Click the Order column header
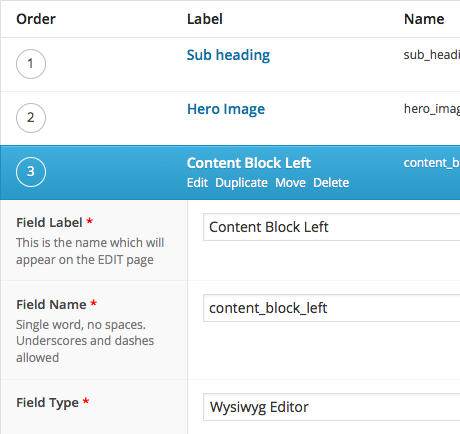This screenshot has height=434, width=460. pos(36,19)
